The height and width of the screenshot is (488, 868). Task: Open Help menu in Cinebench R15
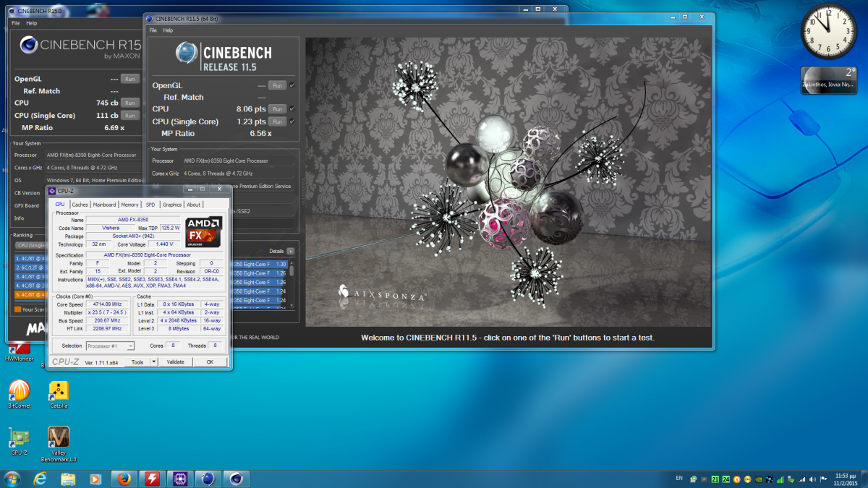[x=31, y=23]
